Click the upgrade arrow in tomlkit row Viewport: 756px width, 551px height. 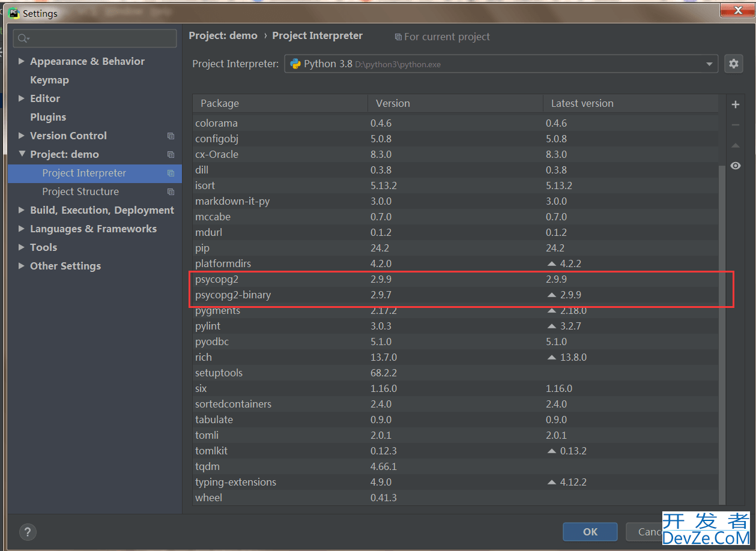[552, 451]
